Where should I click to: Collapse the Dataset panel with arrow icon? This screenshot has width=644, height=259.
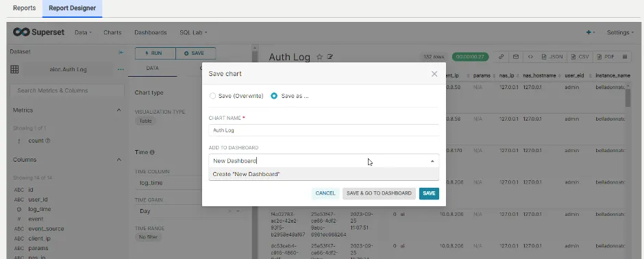(121, 52)
